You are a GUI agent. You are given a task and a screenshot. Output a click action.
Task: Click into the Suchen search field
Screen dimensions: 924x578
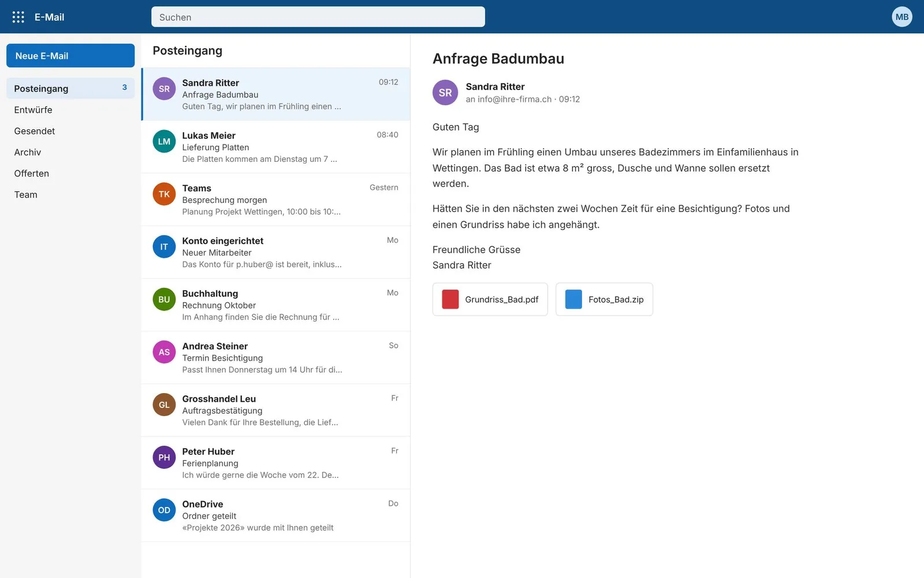tap(318, 17)
